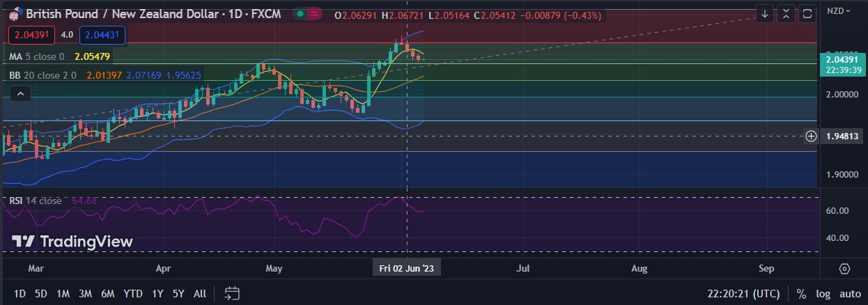Image resolution: width=868 pixels, height=305 pixels.
Task: Select the 3M time range
Action: coord(85,294)
